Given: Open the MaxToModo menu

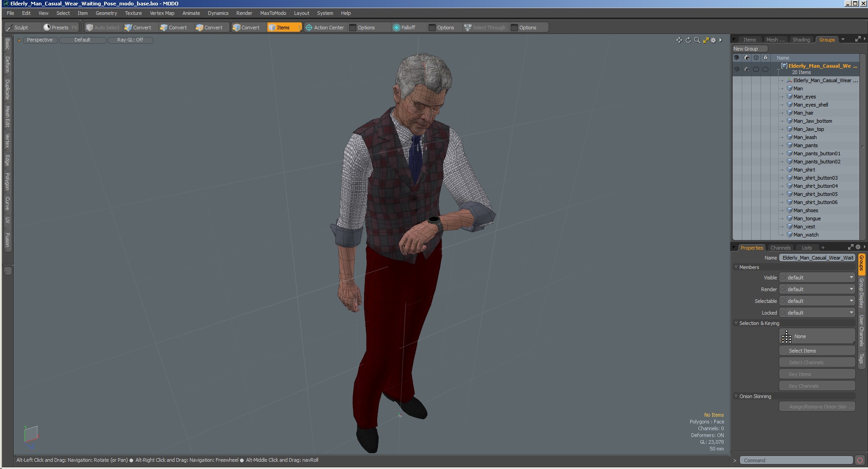Looking at the screenshot, I should [273, 13].
